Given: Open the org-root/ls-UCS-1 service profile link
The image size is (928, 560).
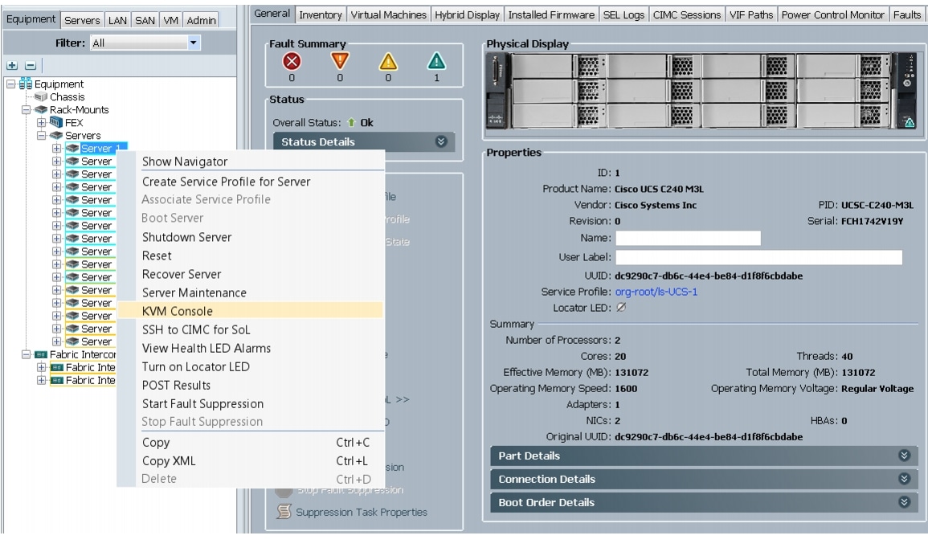Looking at the screenshot, I should (x=656, y=291).
